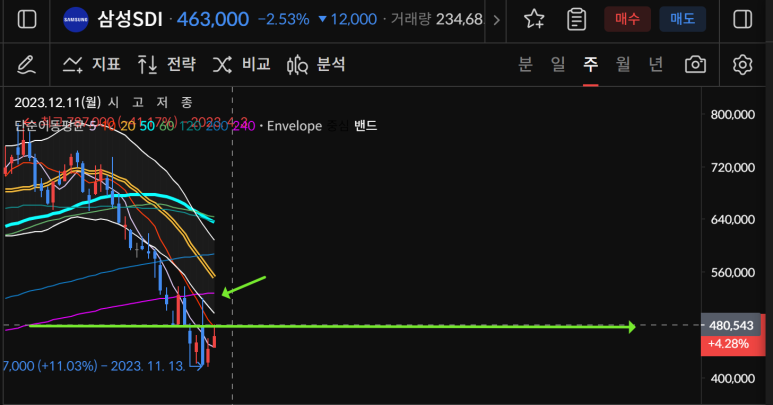
Task: Click the 720,000 price axis label
Action: point(733,168)
